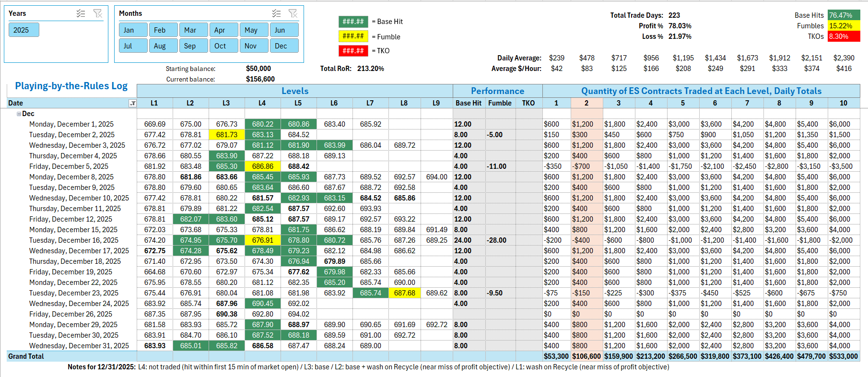Viewport: 868px width, 377px height.
Task: Filter the log by Dec
Action: (x=284, y=46)
